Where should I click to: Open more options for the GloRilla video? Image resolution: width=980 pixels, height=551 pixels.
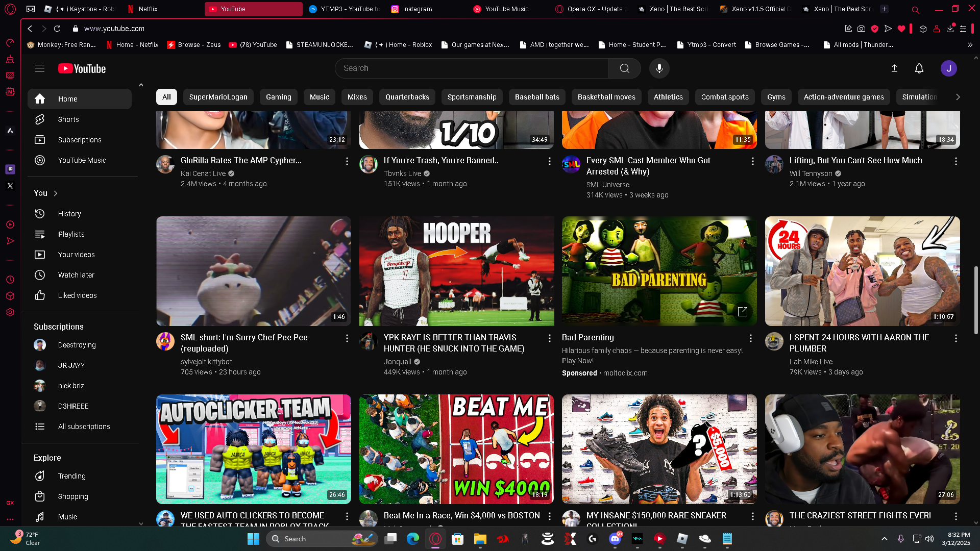click(347, 161)
